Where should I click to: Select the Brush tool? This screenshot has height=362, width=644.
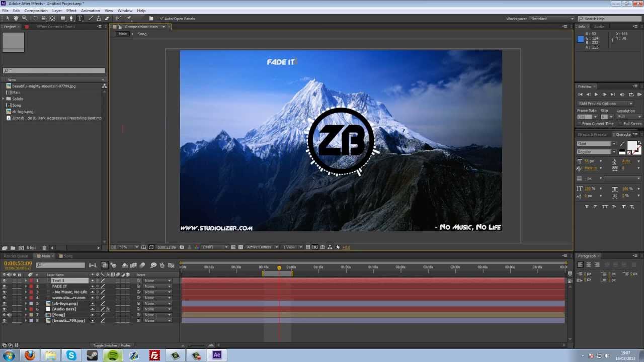coord(91,18)
